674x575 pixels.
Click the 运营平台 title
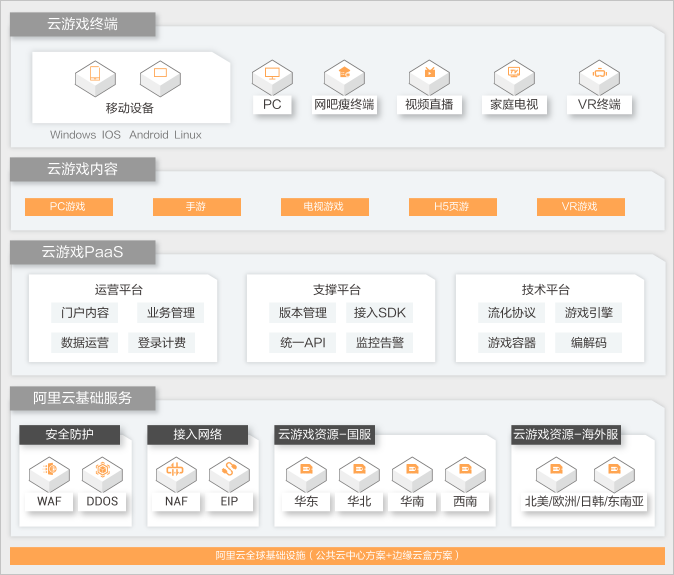(119, 290)
